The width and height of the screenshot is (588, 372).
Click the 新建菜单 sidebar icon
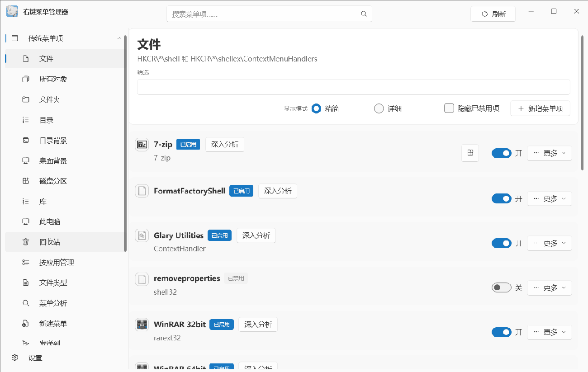(26, 324)
